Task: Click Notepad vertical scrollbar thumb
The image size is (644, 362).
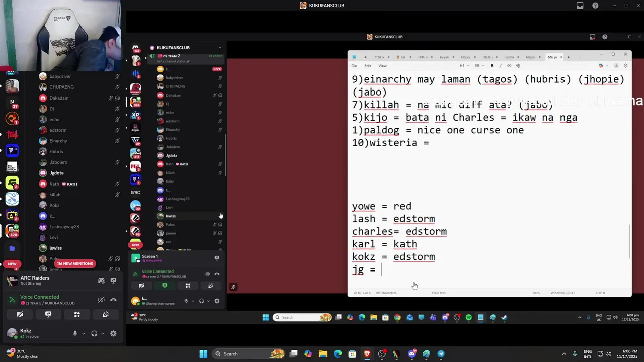Action: tap(630, 241)
